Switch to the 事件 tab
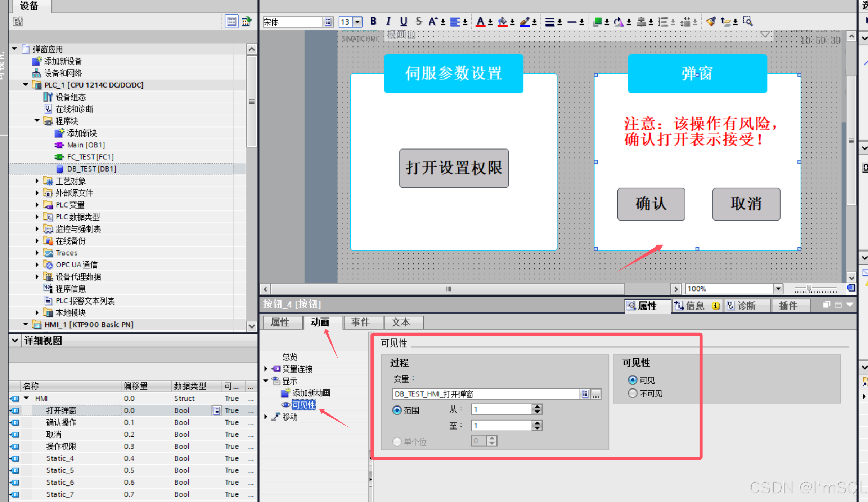The image size is (868, 502). (360, 322)
